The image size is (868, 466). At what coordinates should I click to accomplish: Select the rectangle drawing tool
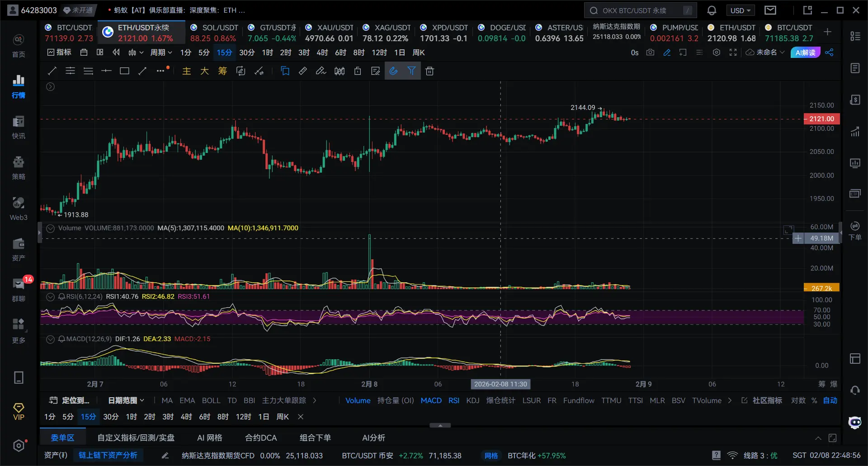124,71
